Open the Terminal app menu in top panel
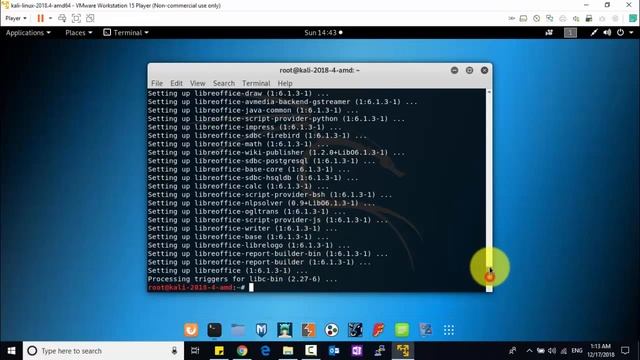640x360 pixels. click(126, 33)
